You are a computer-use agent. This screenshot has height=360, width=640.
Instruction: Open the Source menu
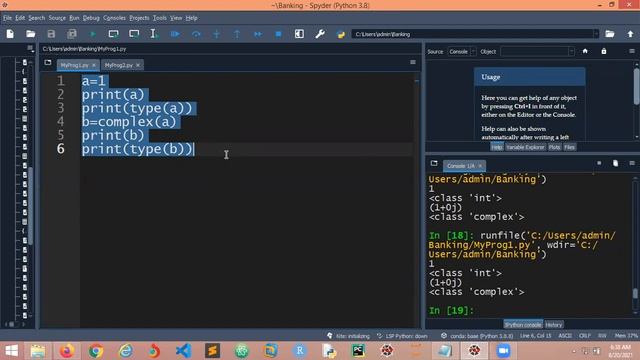coord(57,18)
